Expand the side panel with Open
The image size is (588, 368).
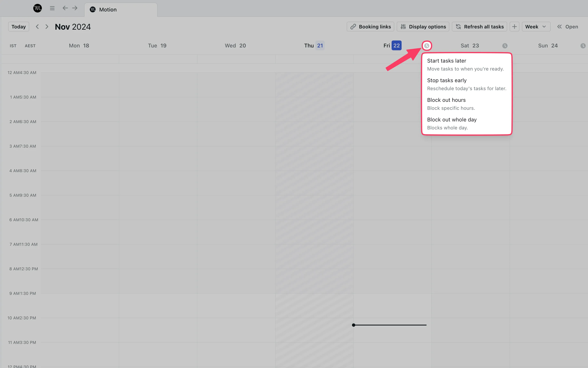click(x=568, y=27)
